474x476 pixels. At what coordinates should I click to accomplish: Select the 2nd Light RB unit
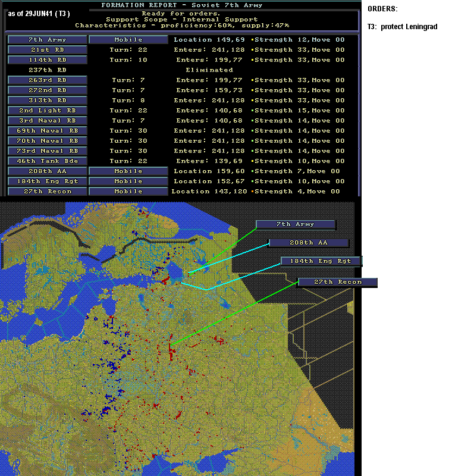coord(48,111)
